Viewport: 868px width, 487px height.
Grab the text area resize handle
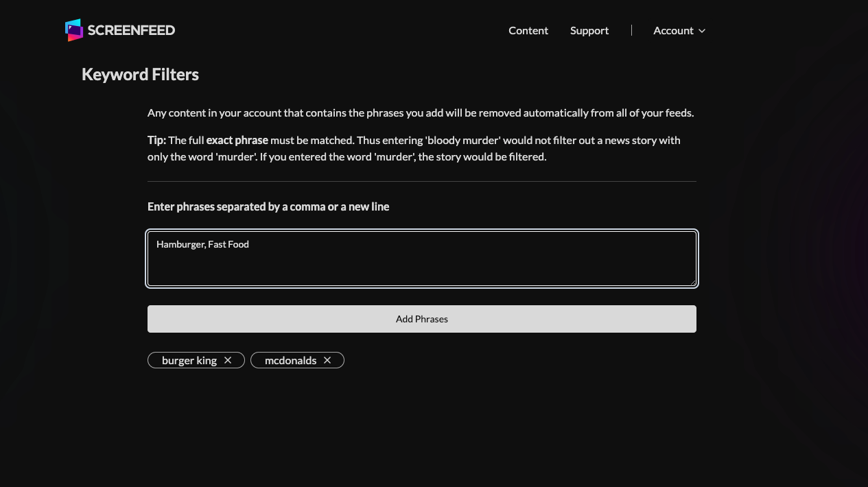(x=692, y=281)
